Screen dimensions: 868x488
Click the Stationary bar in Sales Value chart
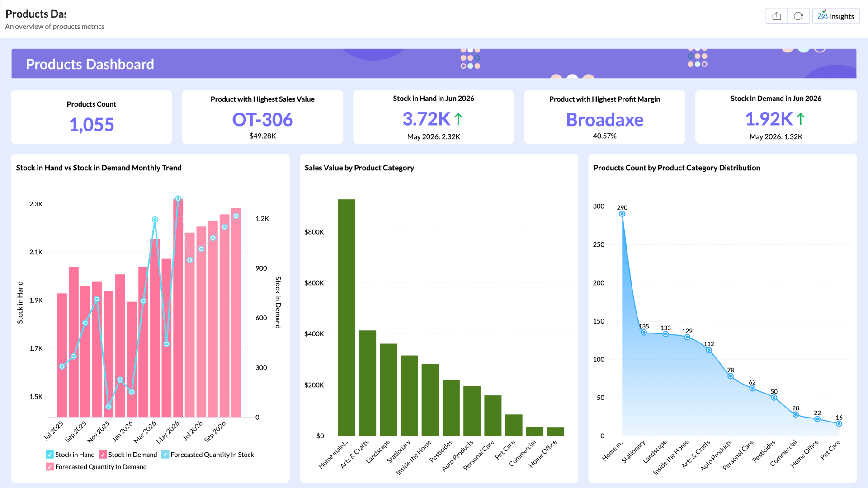[x=409, y=396]
